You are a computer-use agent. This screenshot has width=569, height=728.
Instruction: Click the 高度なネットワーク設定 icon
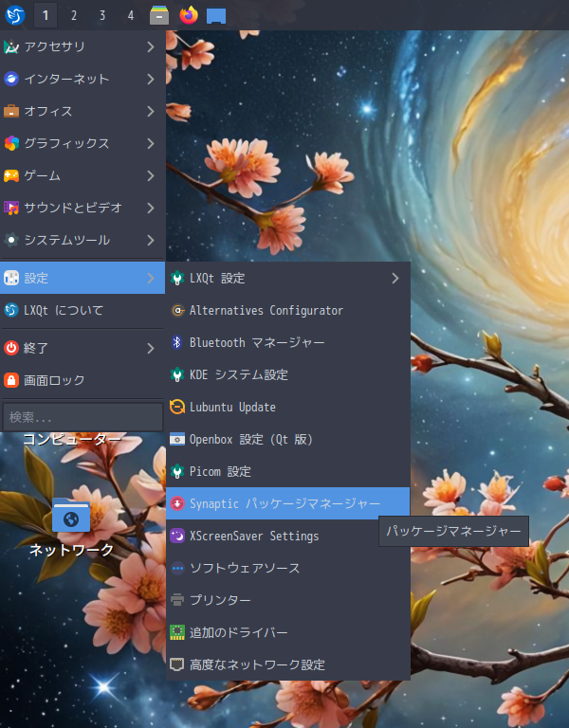click(177, 664)
